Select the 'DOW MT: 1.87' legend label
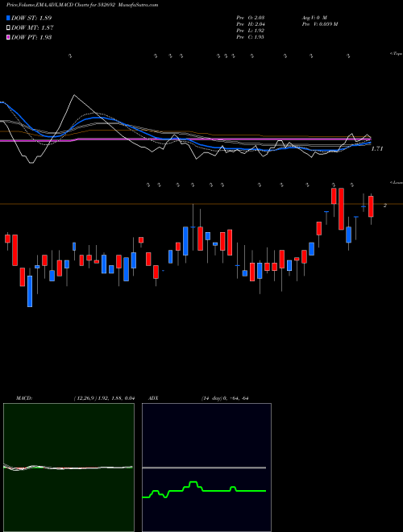The width and height of the screenshot is (403, 532). coord(32,28)
